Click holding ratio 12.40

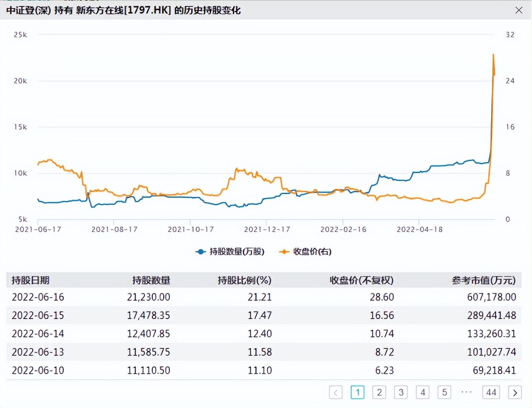tap(260, 333)
